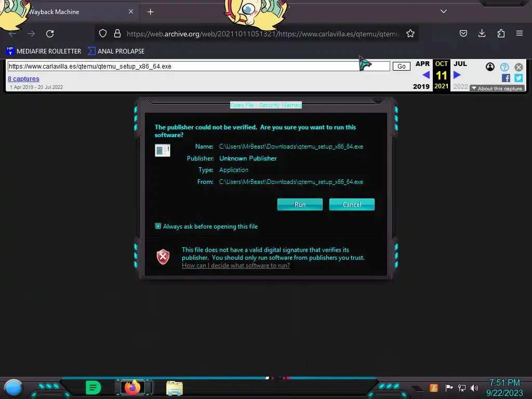The height and width of the screenshot is (399, 532).
Task: Select the 2019 capture year
Action: (421, 87)
